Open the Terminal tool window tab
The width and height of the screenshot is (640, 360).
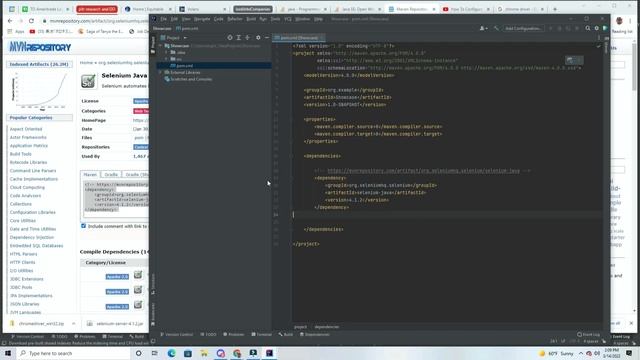tap(262, 334)
